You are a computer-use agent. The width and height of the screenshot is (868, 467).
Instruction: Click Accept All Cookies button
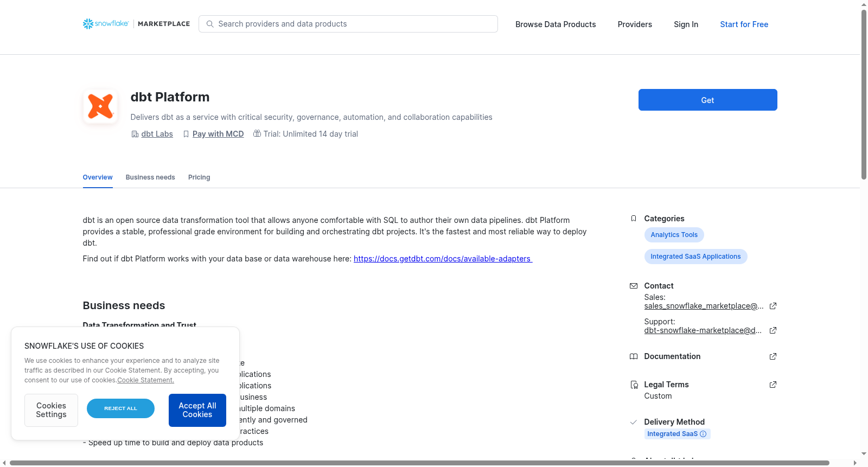(197, 410)
